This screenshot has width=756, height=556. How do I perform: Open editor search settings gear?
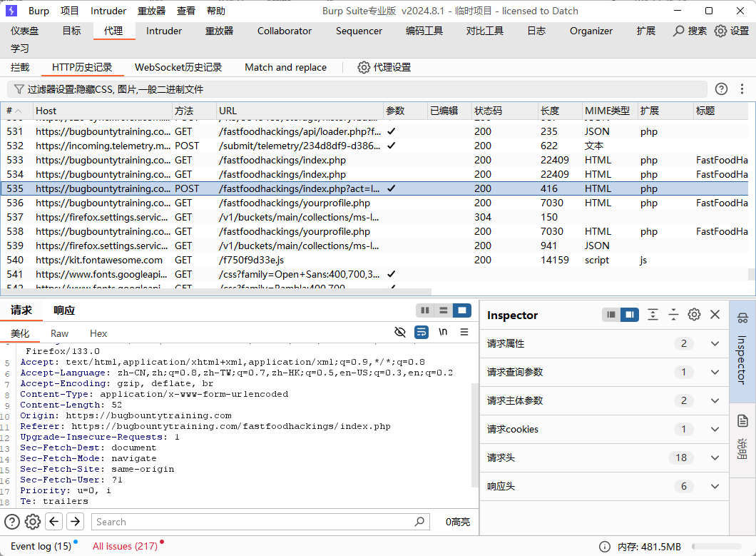coord(33,522)
